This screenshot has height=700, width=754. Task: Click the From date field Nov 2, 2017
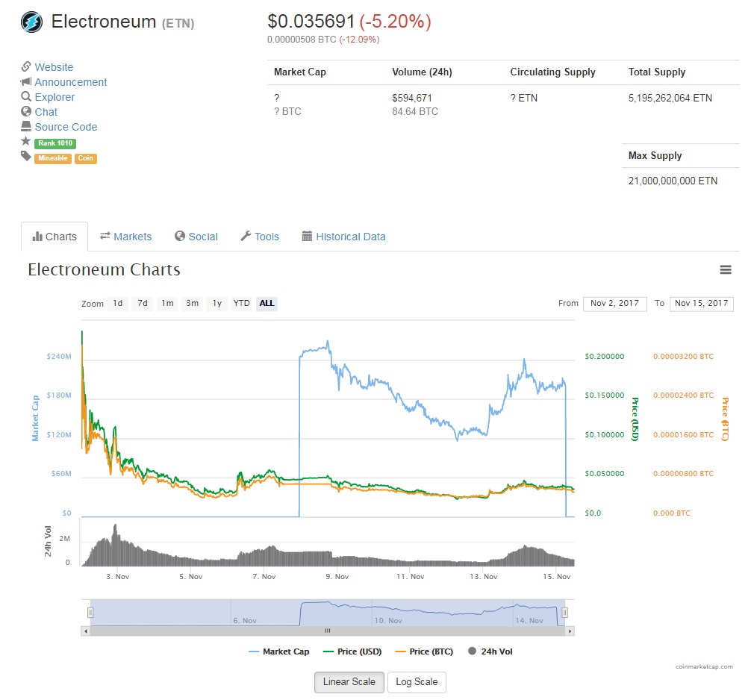point(614,304)
